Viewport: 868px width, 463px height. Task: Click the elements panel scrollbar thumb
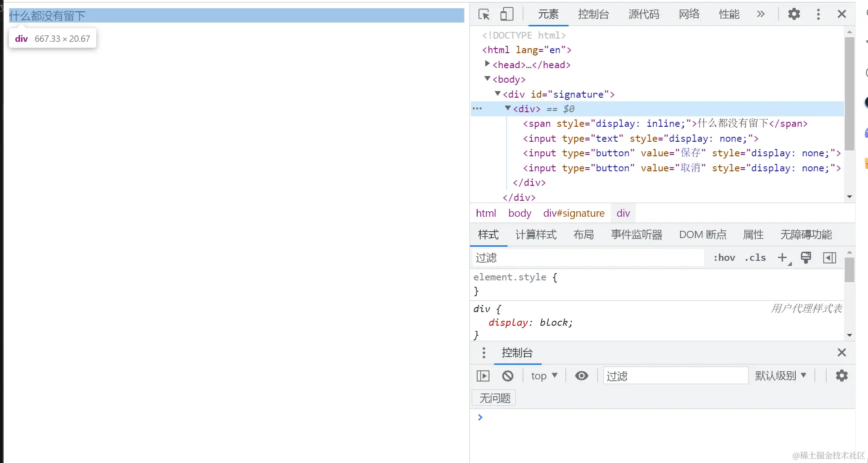pyautogui.click(x=849, y=94)
